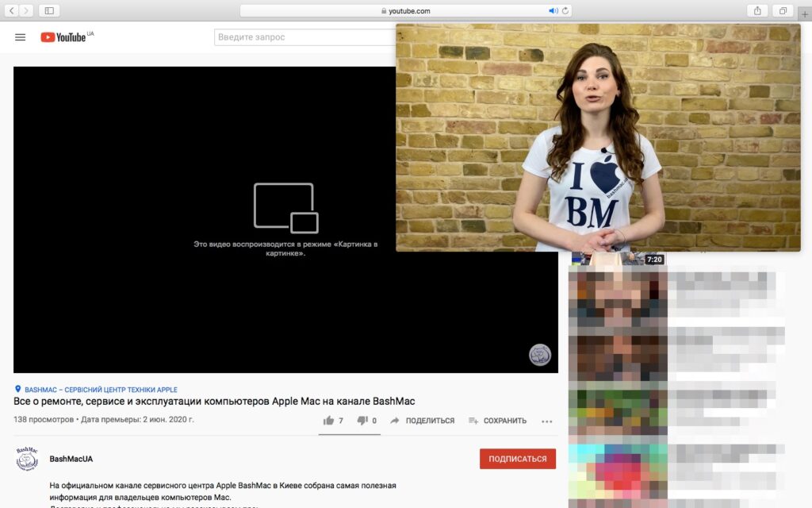Go back with Safari's back arrow
812x508 pixels.
11,10
